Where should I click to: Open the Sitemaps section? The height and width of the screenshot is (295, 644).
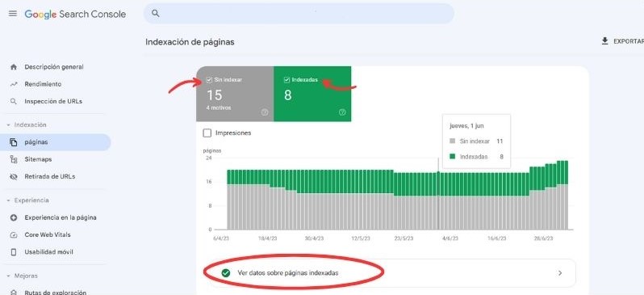pyautogui.click(x=38, y=159)
